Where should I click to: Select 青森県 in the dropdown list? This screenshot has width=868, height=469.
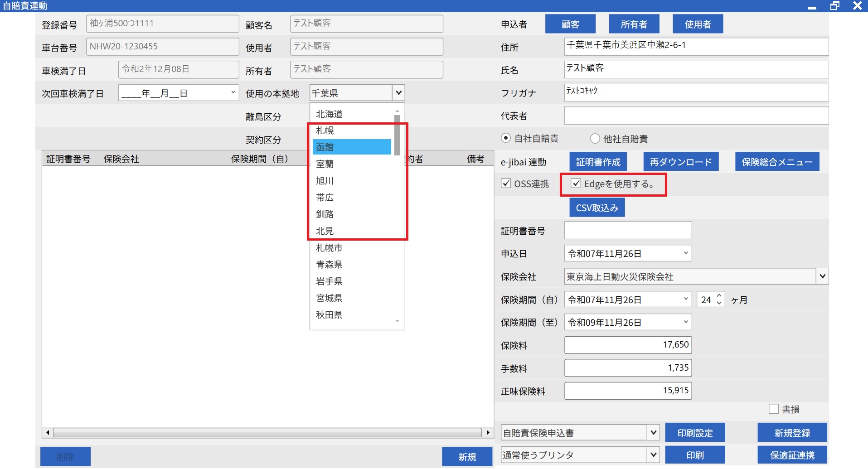(x=329, y=265)
